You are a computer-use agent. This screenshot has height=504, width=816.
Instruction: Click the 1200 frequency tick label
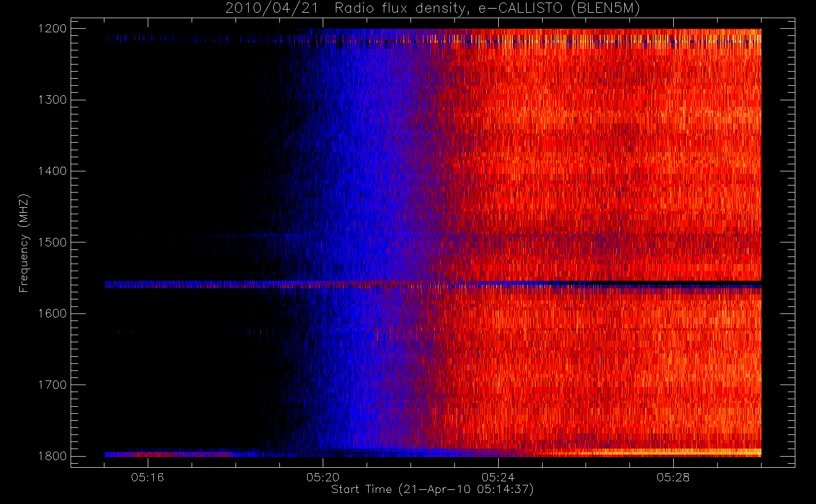click(x=52, y=29)
